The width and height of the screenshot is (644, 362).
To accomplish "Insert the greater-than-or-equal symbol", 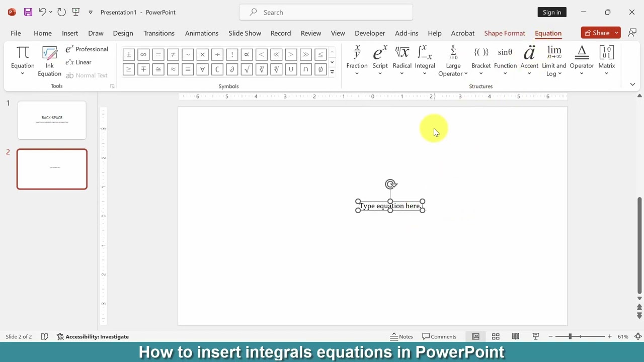I will (x=129, y=69).
